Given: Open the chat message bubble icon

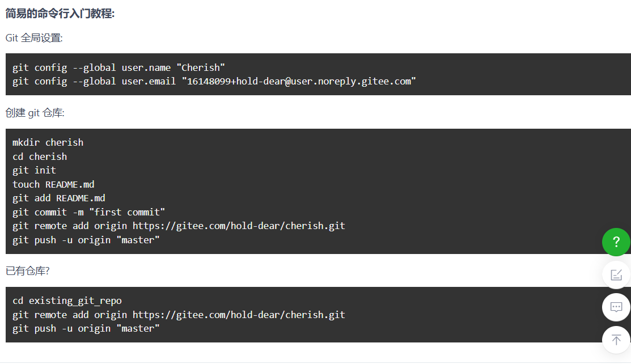Looking at the screenshot, I should tap(616, 307).
